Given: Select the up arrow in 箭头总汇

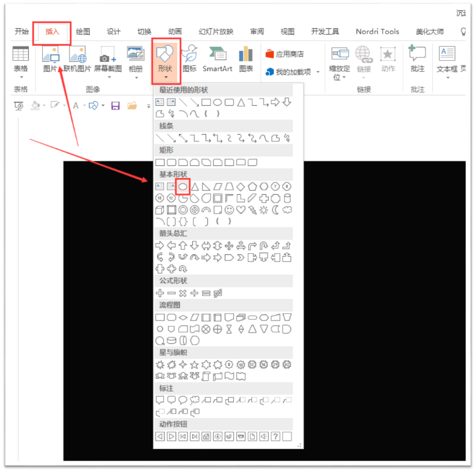Looking at the screenshot, I should pos(183,245).
